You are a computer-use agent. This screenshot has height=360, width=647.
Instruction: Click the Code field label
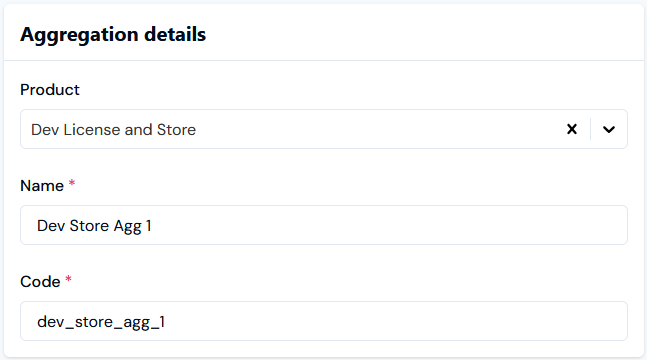[x=40, y=282]
